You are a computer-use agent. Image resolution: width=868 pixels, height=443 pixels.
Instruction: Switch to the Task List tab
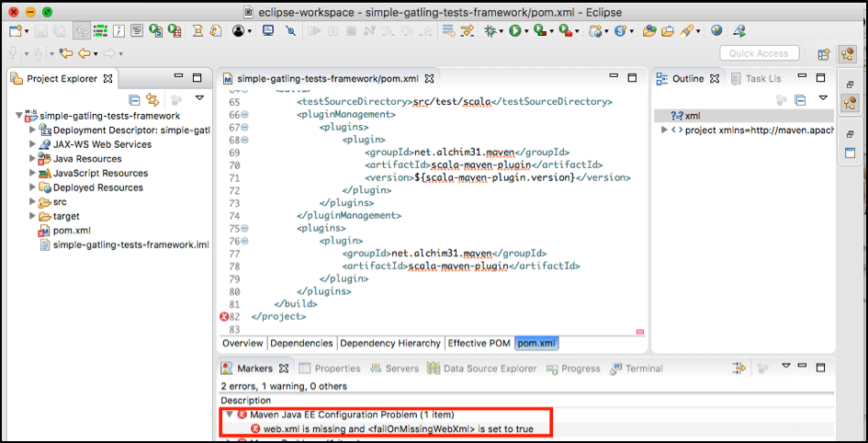(x=757, y=79)
